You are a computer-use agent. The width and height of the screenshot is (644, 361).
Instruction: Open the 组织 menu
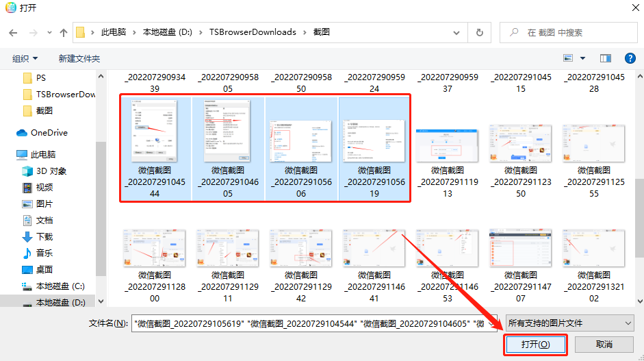coord(25,58)
